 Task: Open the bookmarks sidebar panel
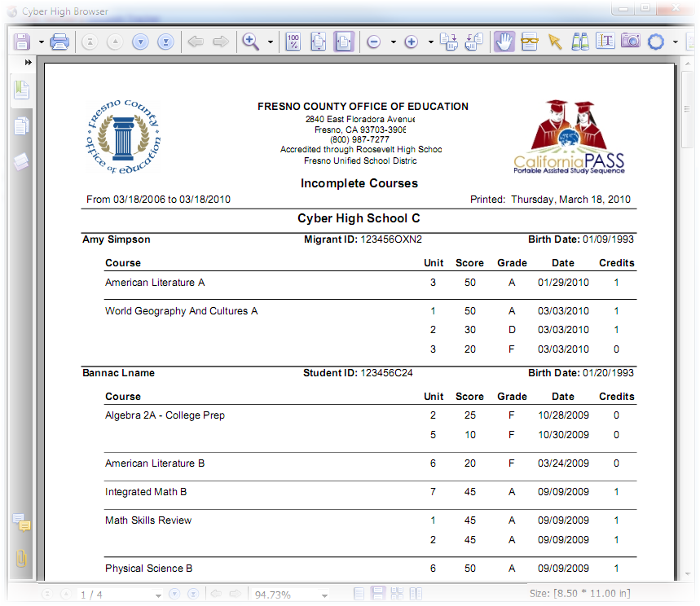tap(22, 90)
